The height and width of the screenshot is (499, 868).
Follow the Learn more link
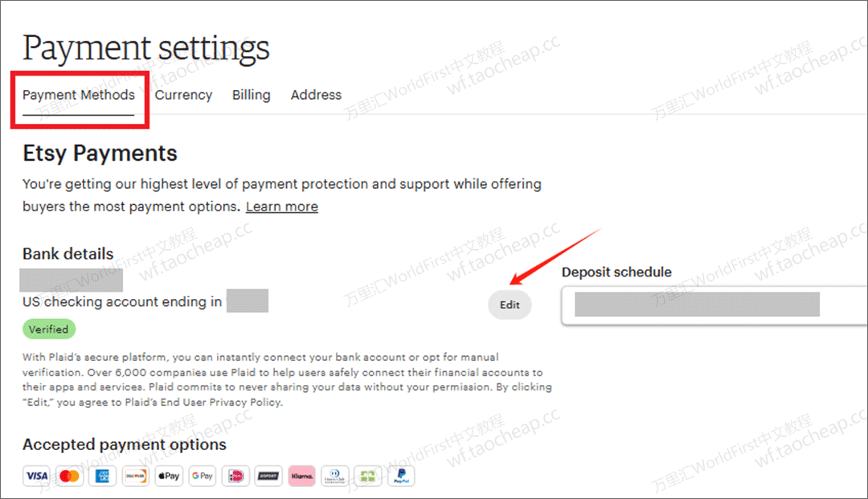tap(282, 207)
